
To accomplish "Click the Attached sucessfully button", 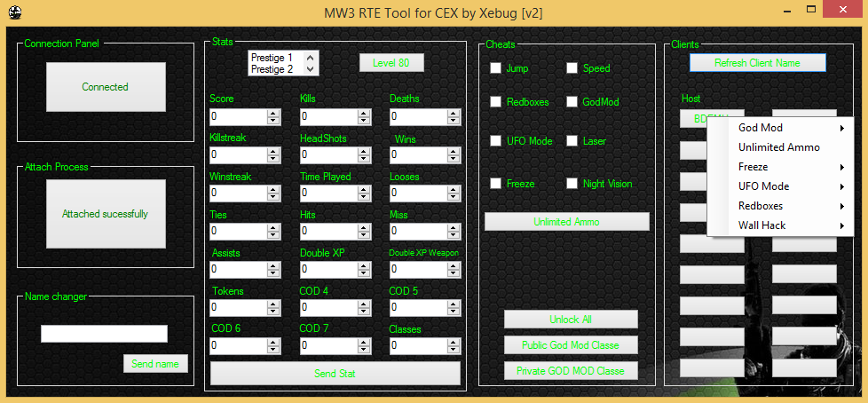I will tap(106, 214).
